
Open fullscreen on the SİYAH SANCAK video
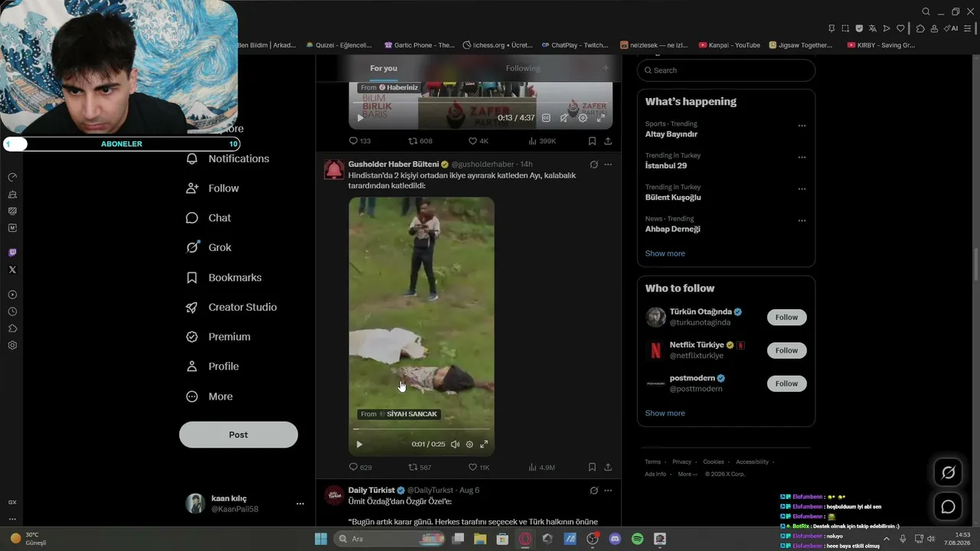(484, 444)
